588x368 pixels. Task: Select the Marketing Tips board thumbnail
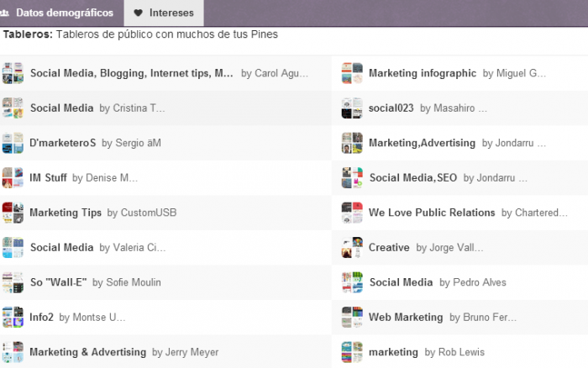[x=13, y=213]
